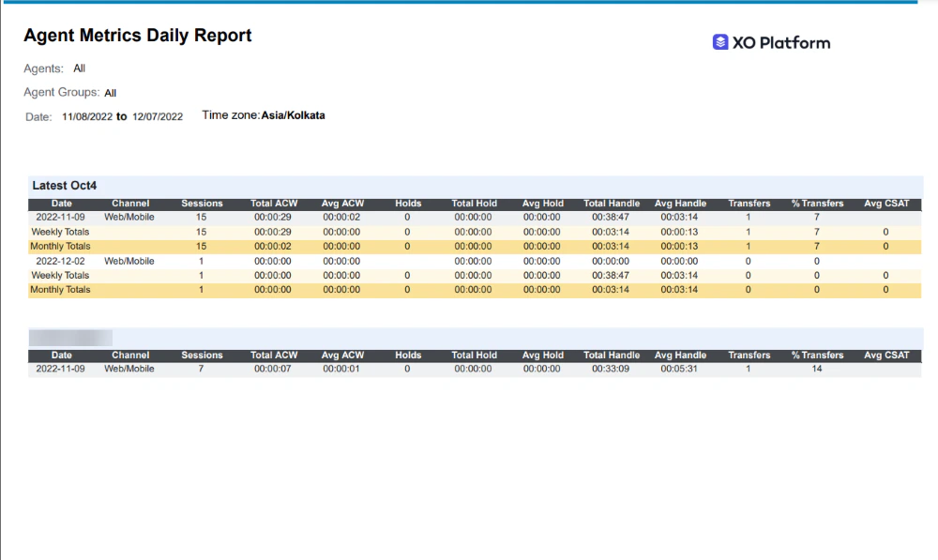
Task: Open the Agent Groups filter showing All
Action: point(110,93)
